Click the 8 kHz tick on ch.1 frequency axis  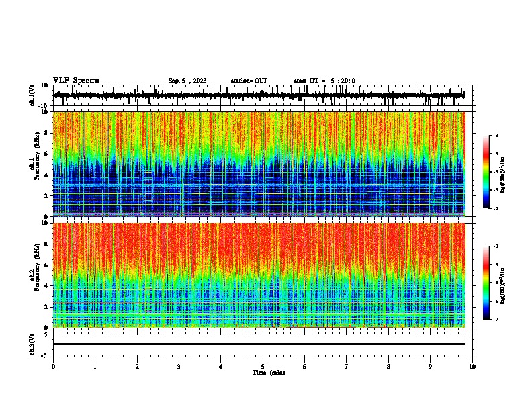pyautogui.click(x=46, y=133)
